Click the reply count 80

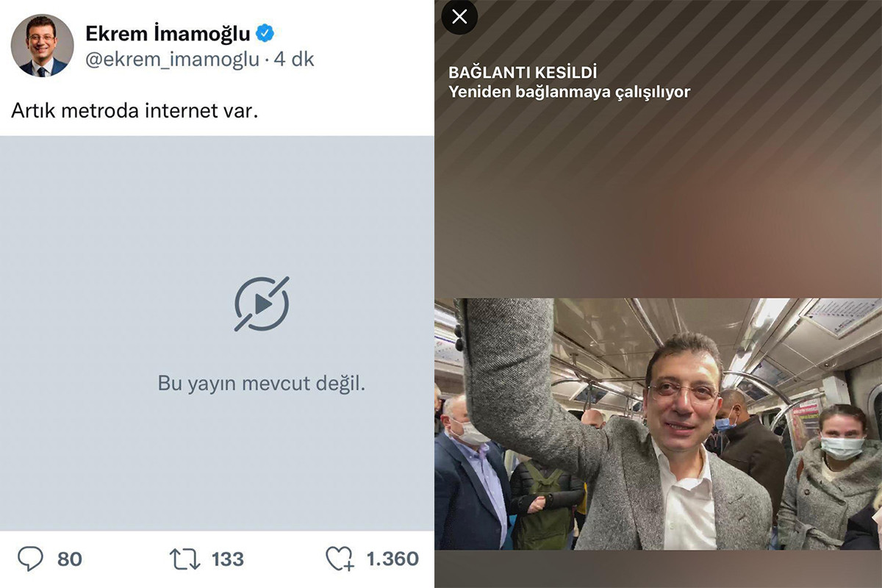(70, 559)
